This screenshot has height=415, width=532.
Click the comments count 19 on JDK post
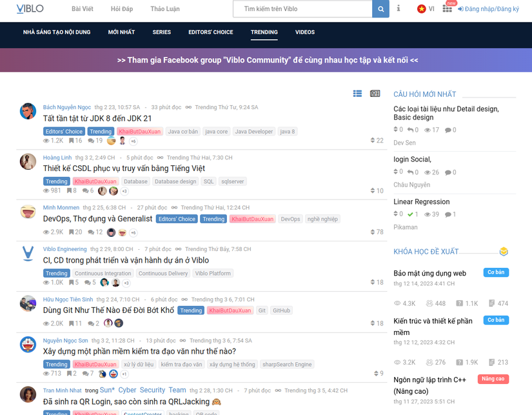click(x=95, y=141)
